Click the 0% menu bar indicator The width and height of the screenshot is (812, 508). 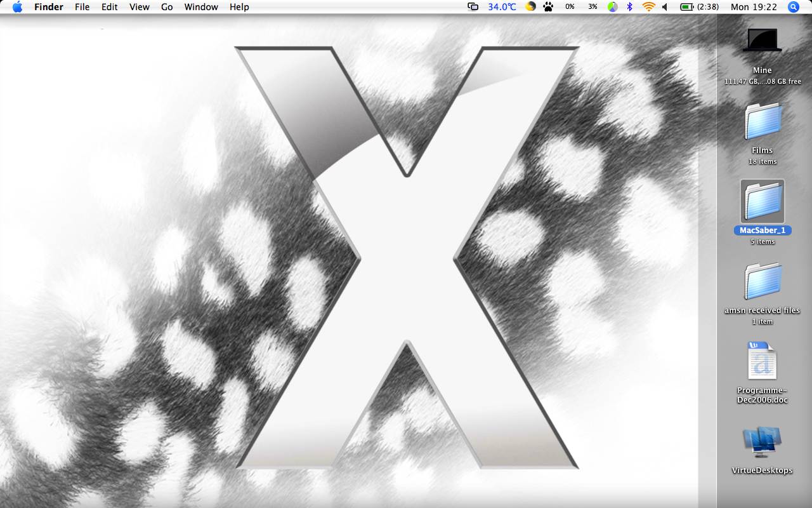click(x=570, y=7)
